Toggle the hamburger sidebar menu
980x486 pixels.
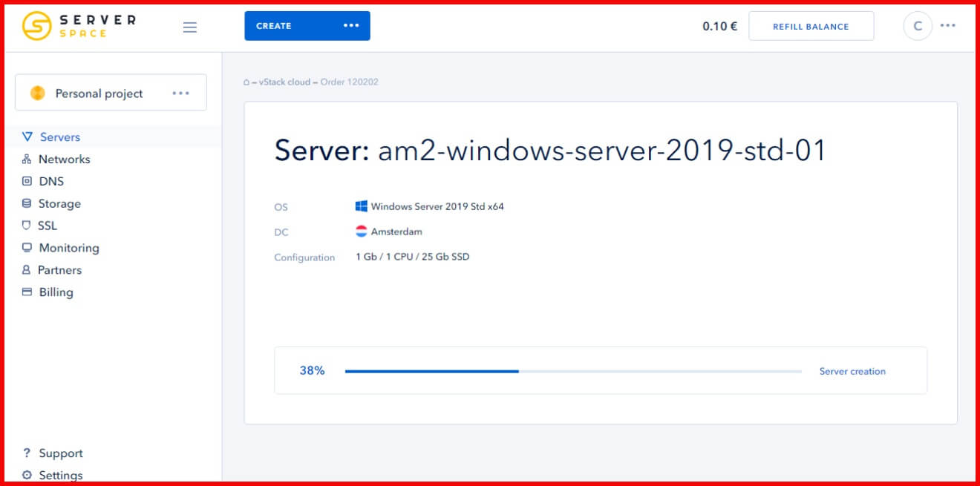pyautogui.click(x=190, y=27)
